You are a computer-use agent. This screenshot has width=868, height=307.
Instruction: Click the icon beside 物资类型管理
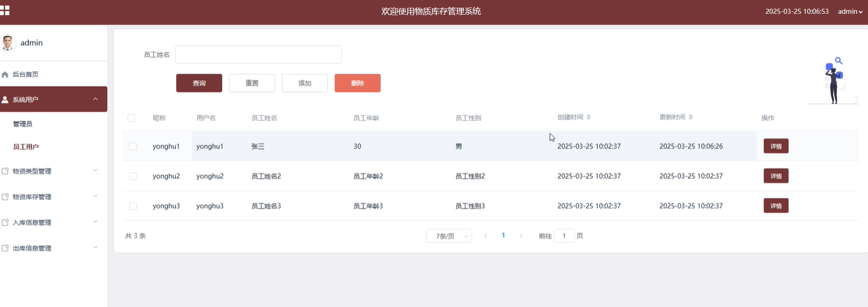click(5, 171)
